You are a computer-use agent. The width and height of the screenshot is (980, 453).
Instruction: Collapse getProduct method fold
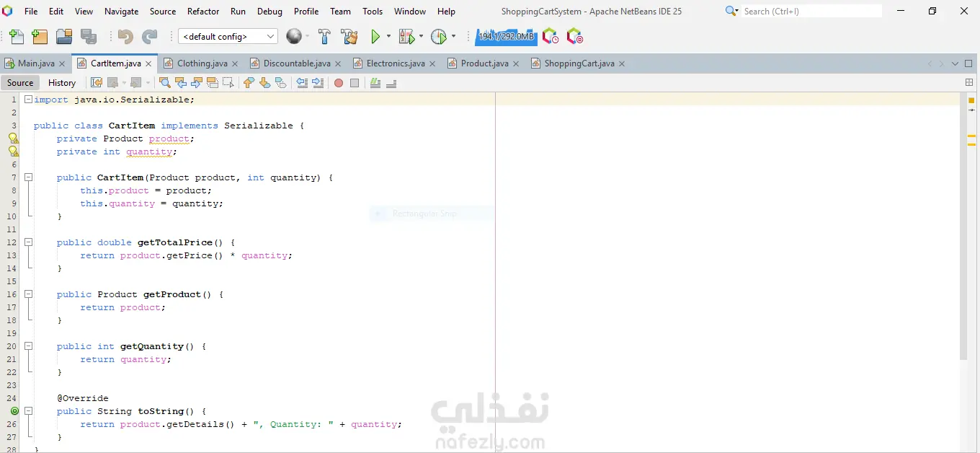pyautogui.click(x=28, y=294)
